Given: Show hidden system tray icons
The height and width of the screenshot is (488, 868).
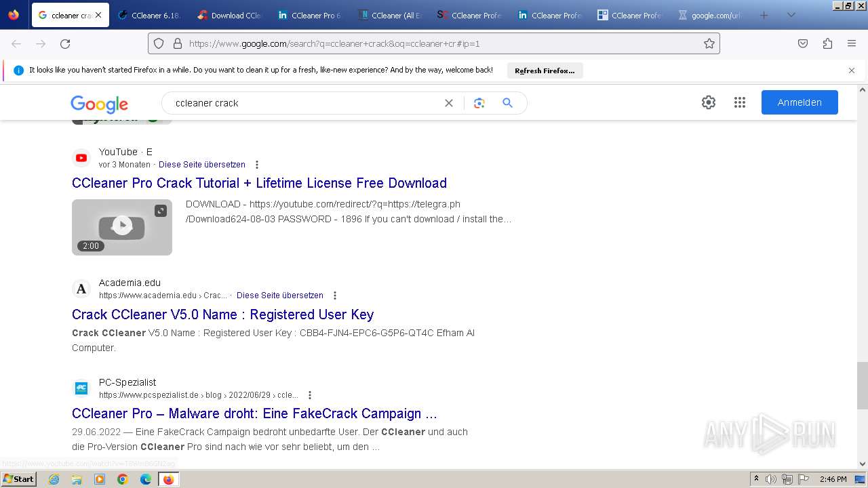Looking at the screenshot, I should pyautogui.click(x=756, y=479).
